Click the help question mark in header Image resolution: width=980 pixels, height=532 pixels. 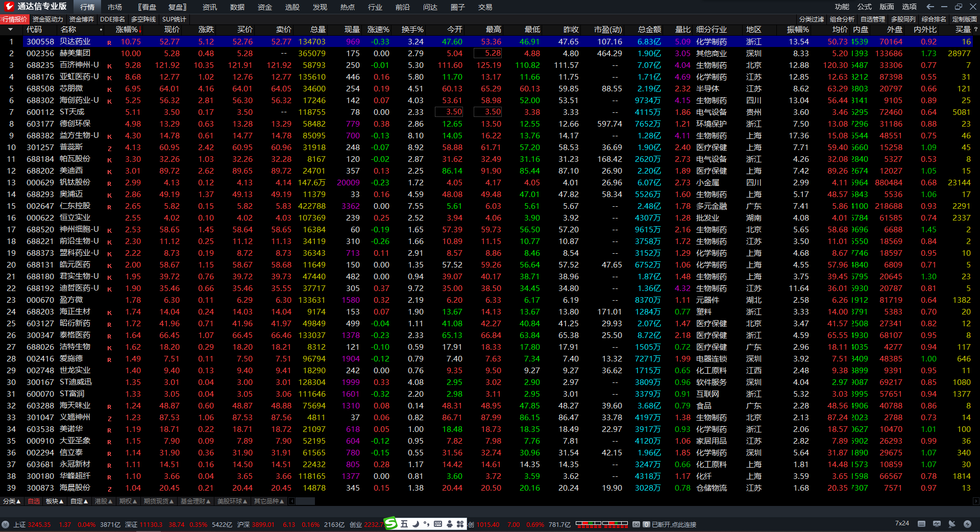976,30
